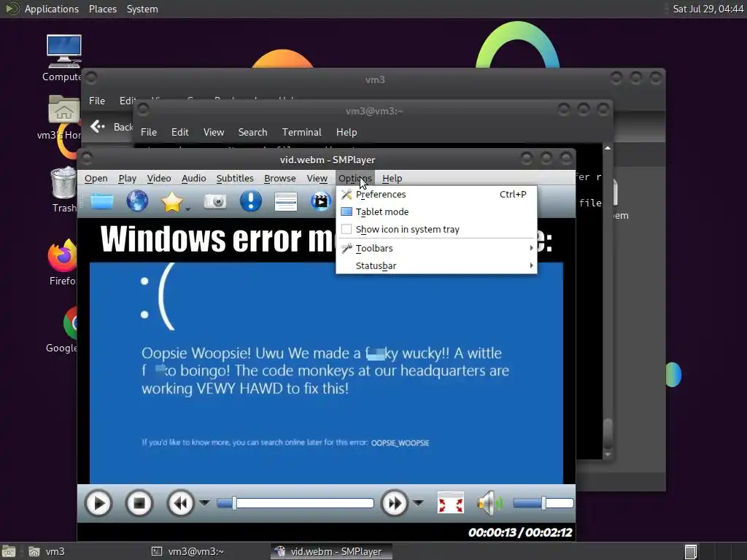
Task: Mute audio using the speaker icon
Action: (x=489, y=503)
